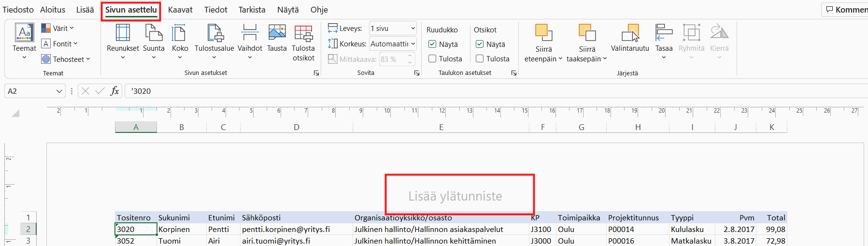This screenshot has width=868, height=246.
Task: Open the Koko paper size menu
Action: coord(180,42)
